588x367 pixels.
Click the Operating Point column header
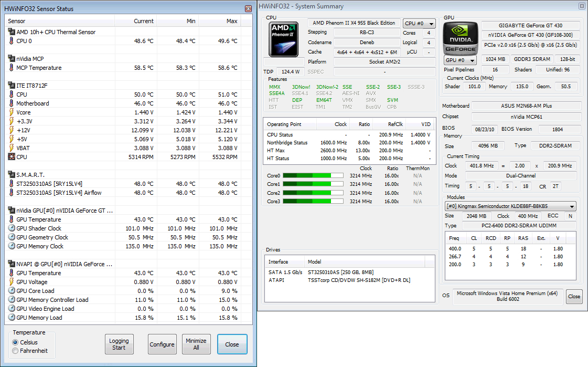pyautogui.click(x=290, y=124)
